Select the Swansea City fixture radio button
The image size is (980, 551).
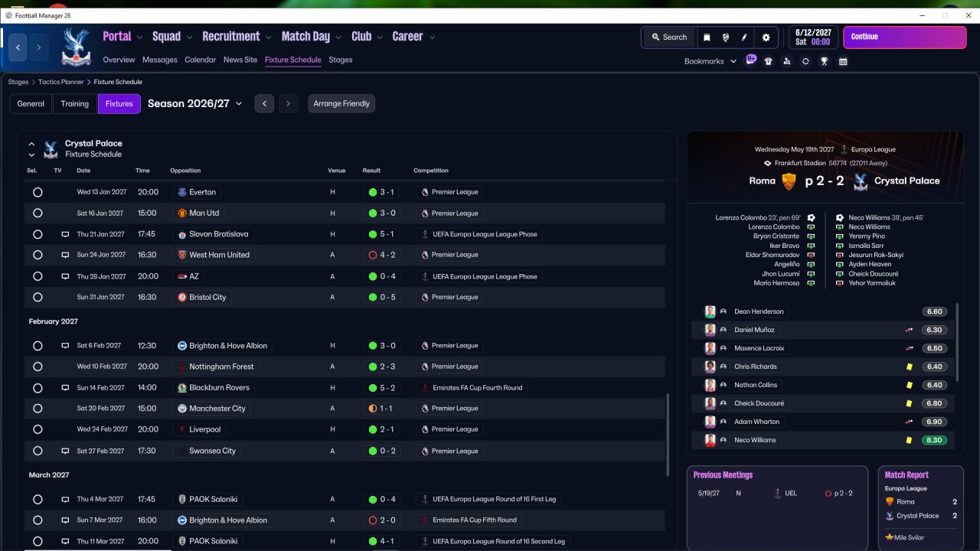click(x=38, y=451)
